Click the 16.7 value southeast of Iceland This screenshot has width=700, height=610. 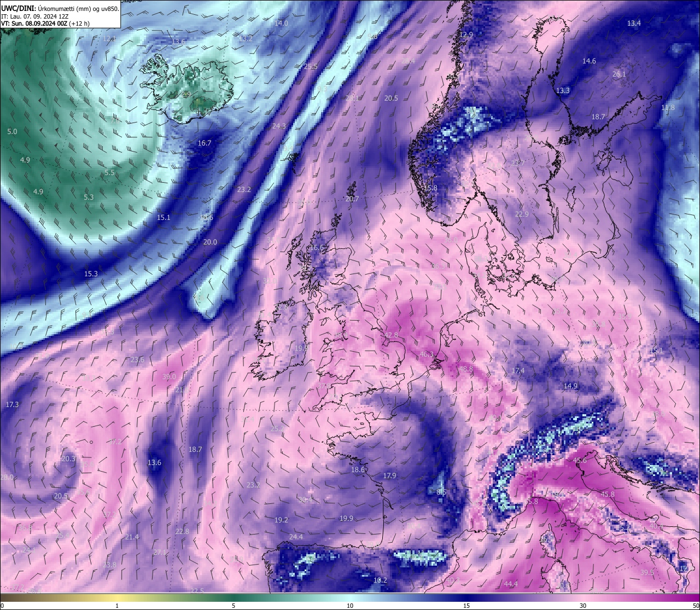click(x=204, y=143)
